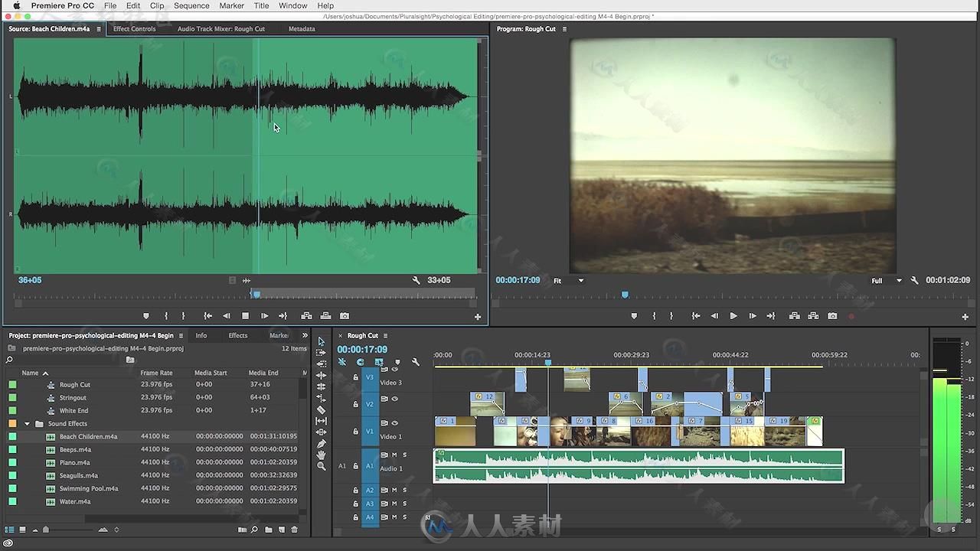Viewport: 980px width, 551px height.
Task: Sort by Name column header
Action: point(30,373)
